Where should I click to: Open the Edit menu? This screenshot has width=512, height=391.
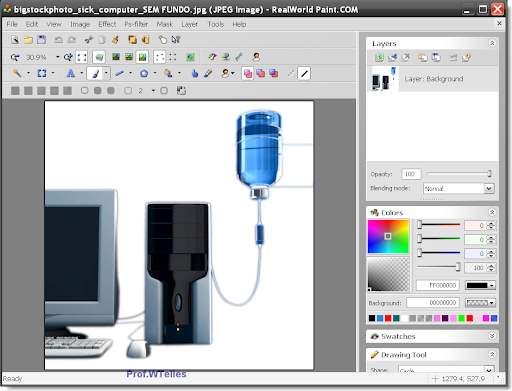tap(32, 24)
